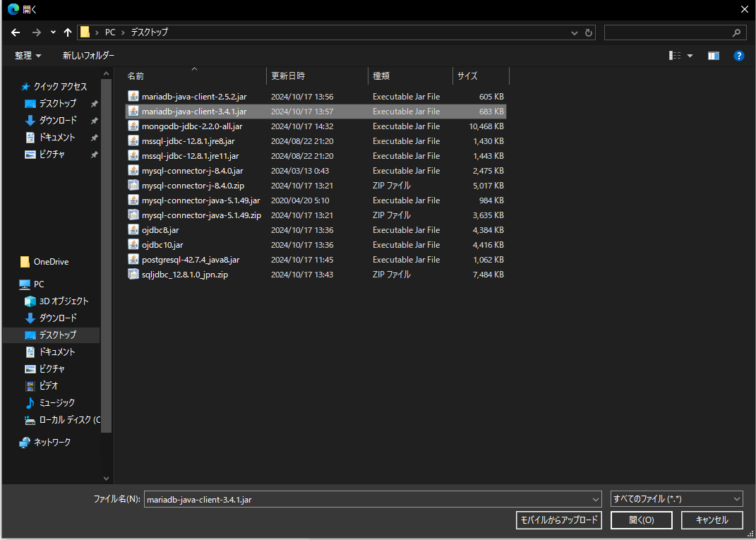The width and height of the screenshot is (756, 540).
Task: Create a new folder with 新しいフォルダー
Action: click(x=89, y=56)
